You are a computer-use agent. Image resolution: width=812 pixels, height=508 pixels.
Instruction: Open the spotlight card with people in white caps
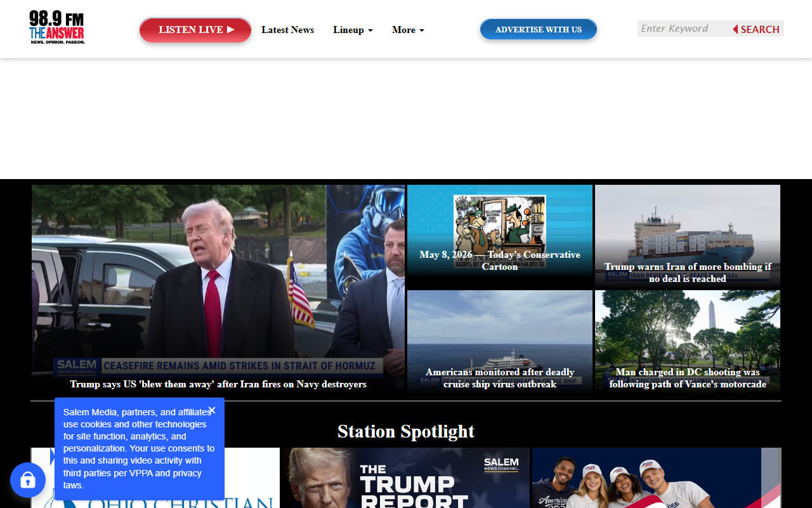pyautogui.click(x=657, y=478)
